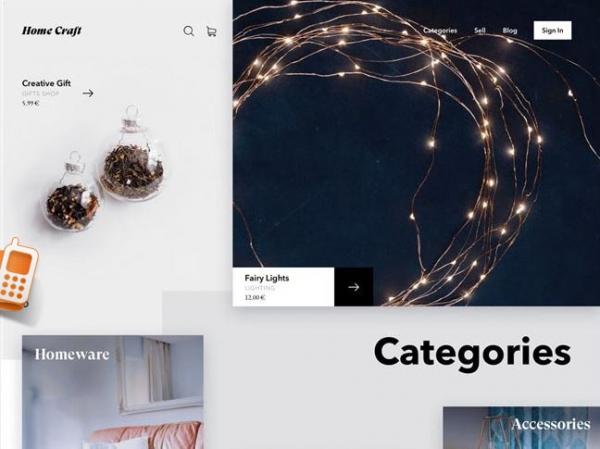Click the glass ornament product image
Viewport: 600px width, 449px height.
tap(105, 170)
